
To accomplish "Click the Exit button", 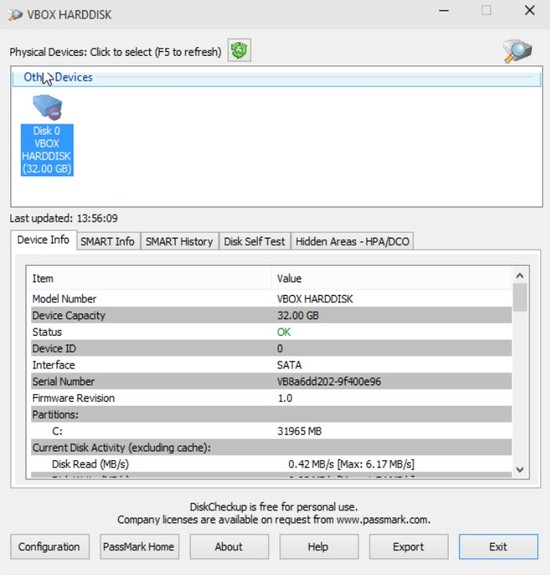I will (498, 547).
